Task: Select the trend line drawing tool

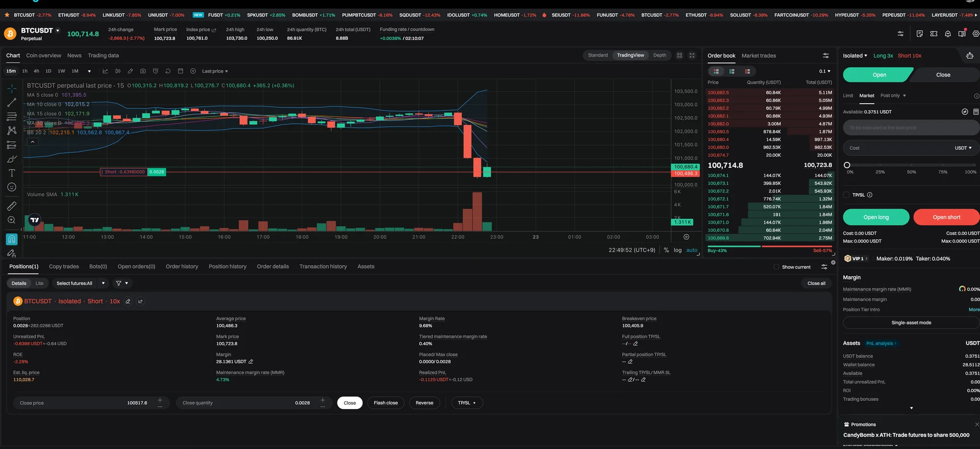Action: click(x=12, y=103)
